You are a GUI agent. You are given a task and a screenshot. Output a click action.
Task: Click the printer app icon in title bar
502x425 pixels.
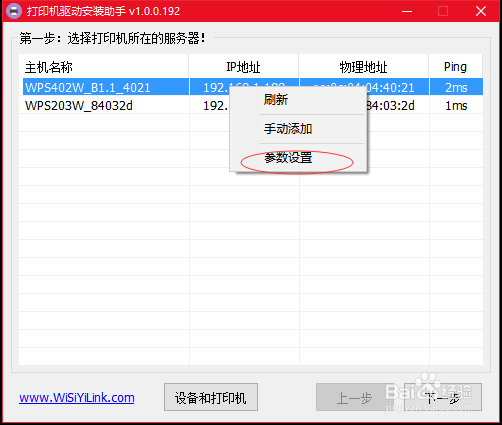click(14, 11)
